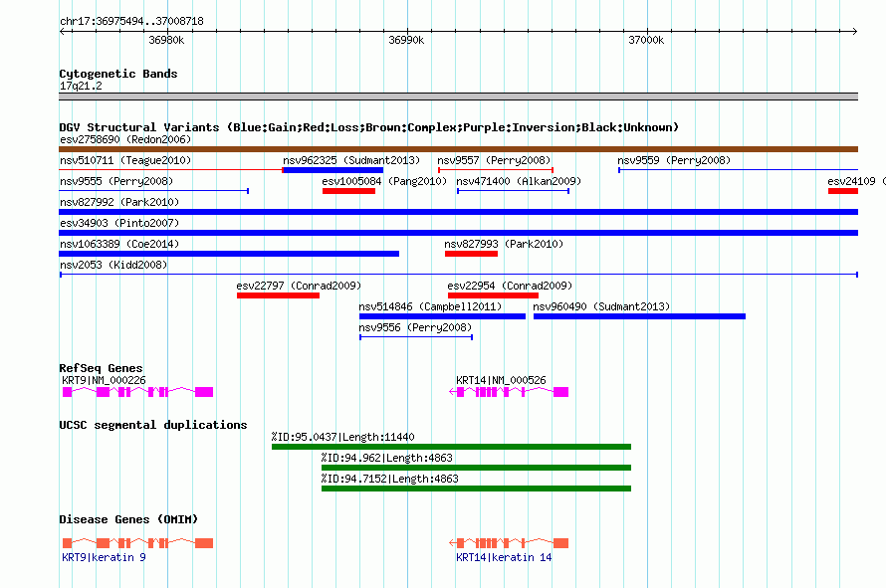Click the 36980k ruler position label
The height and width of the screenshot is (588, 886).
(166, 40)
